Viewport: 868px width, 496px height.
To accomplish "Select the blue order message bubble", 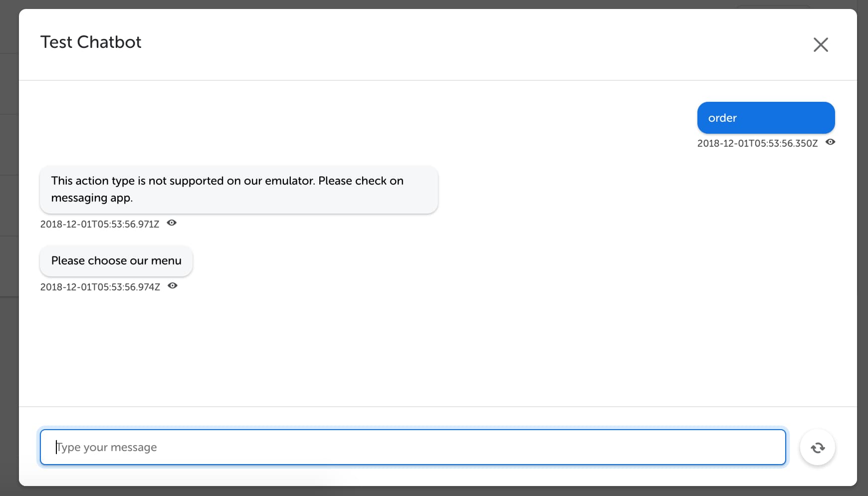I will pos(766,118).
